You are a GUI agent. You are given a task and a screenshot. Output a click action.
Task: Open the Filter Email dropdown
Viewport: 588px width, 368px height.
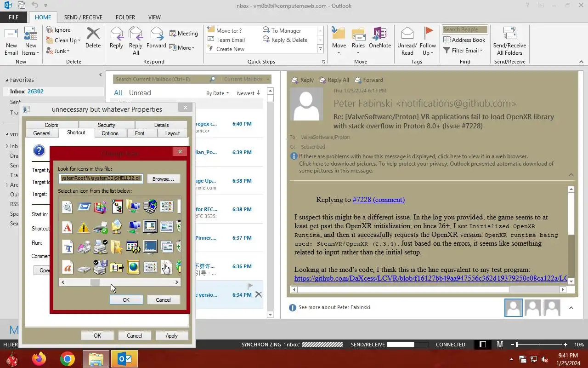click(x=463, y=51)
